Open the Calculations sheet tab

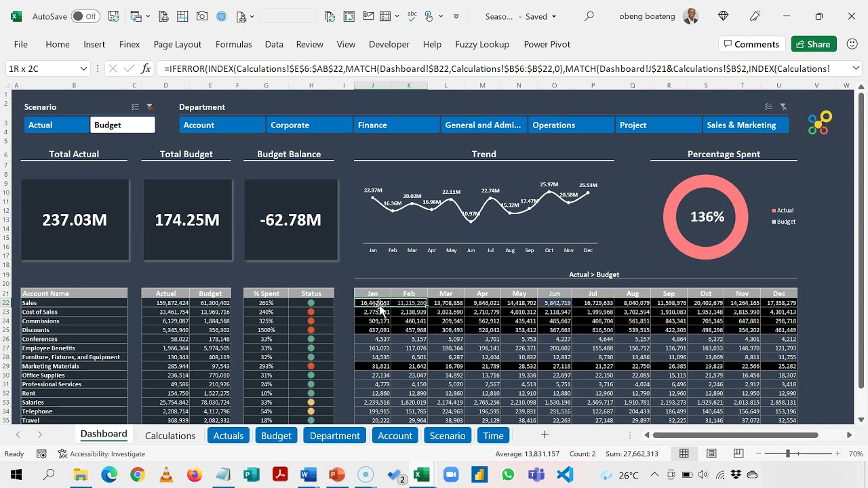coord(170,436)
